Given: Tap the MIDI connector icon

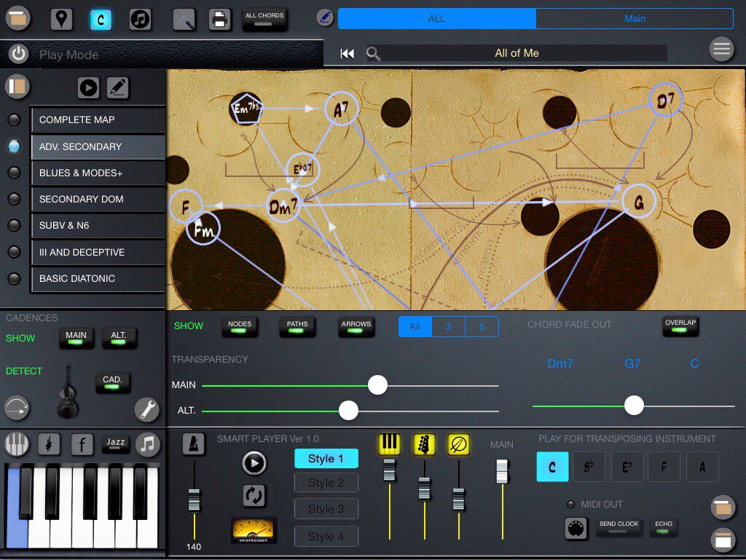Looking at the screenshot, I should (x=576, y=528).
